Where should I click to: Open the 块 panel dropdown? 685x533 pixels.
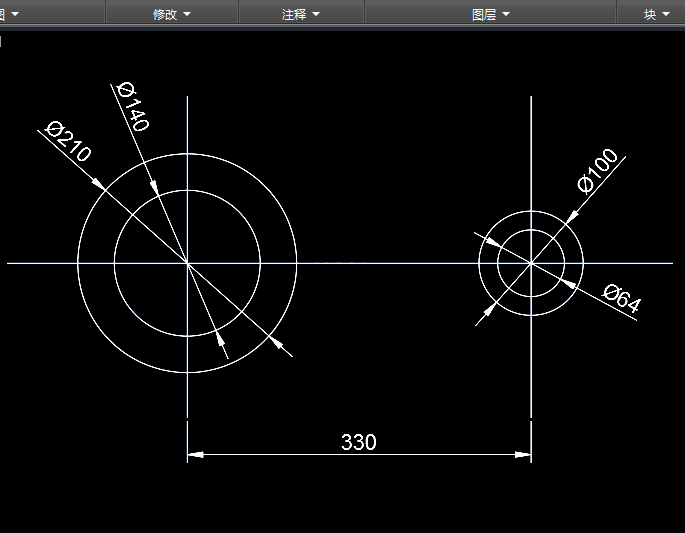pos(666,14)
